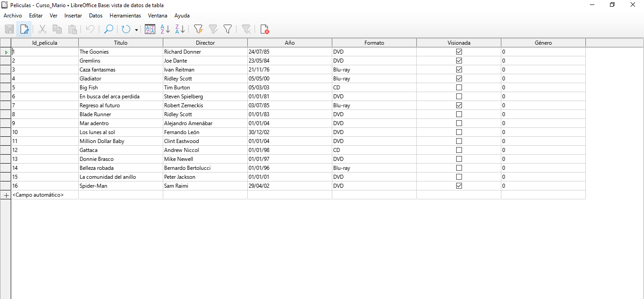Open the Datos menu
Image resolution: width=644 pixels, height=299 pixels.
click(x=96, y=15)
